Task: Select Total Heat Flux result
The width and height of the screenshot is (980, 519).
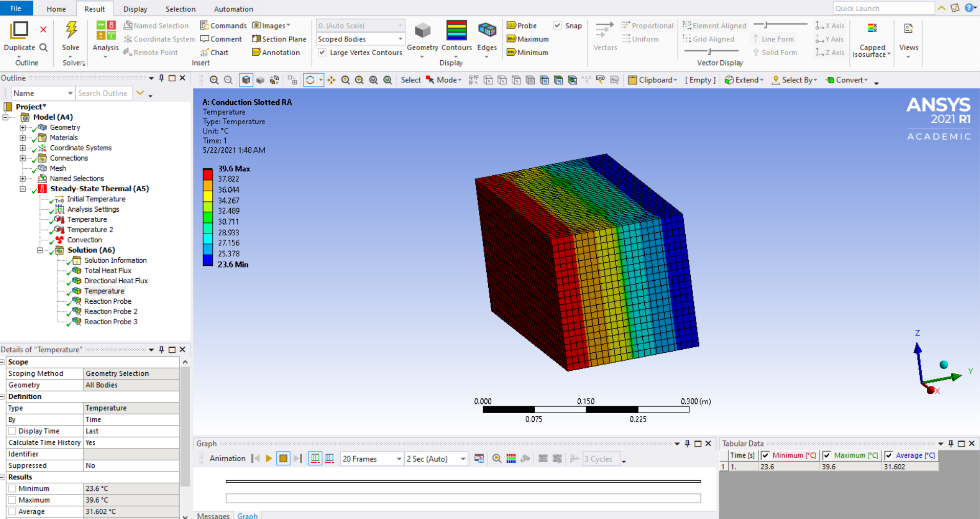Action: 107,270
